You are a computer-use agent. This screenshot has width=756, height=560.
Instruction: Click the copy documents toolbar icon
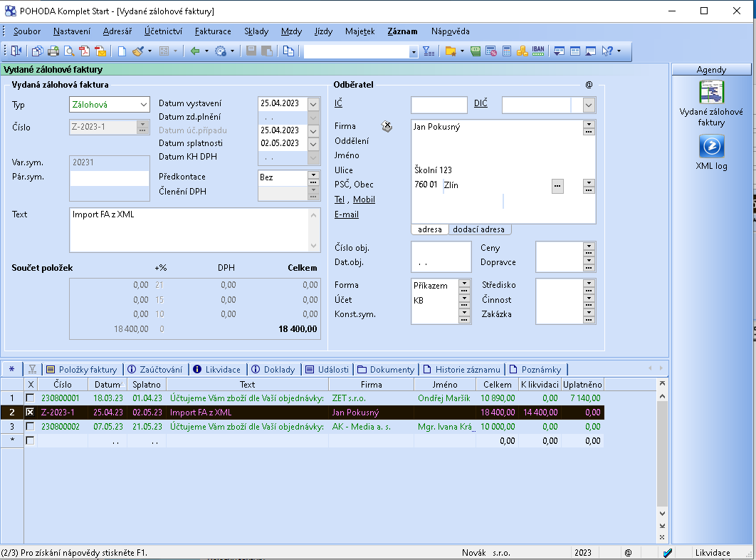click(x=37, y=51)
